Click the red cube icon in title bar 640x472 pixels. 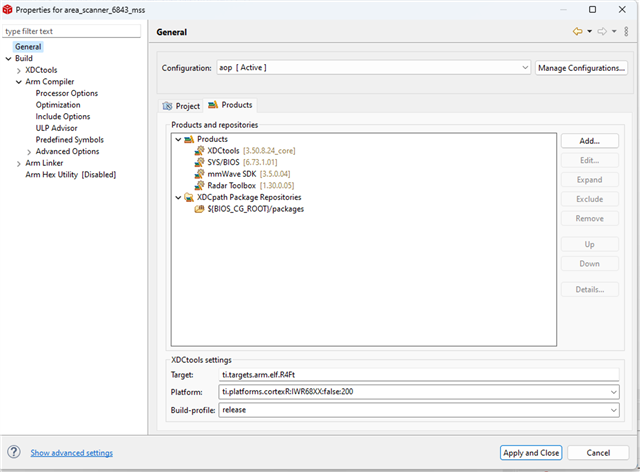(x=7, y=9)
